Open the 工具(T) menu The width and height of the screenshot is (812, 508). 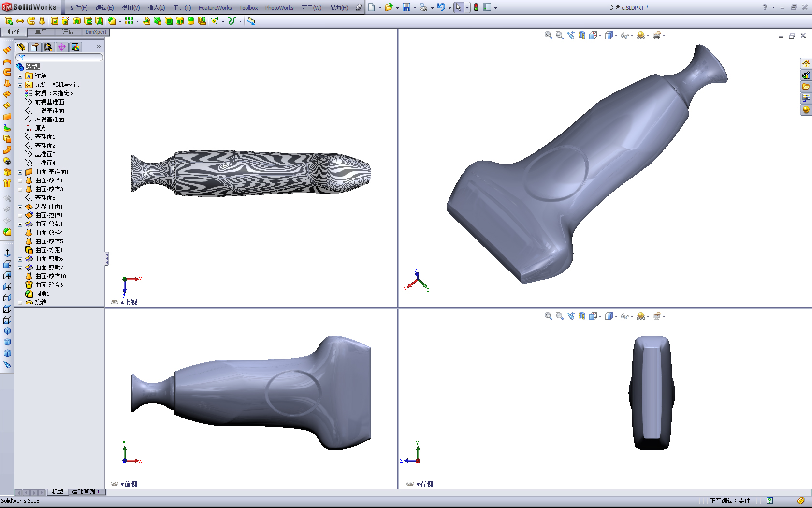182,8
